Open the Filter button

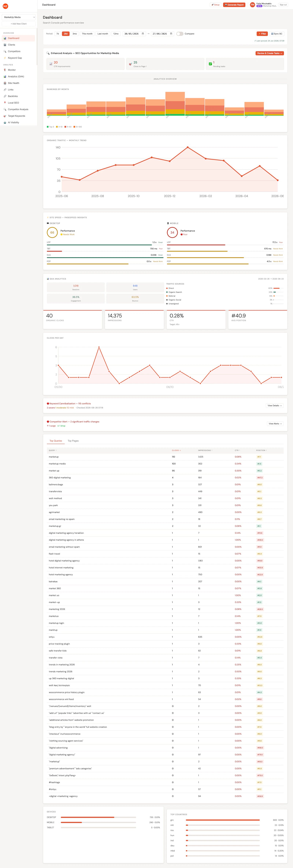click(x=262, y=34)
